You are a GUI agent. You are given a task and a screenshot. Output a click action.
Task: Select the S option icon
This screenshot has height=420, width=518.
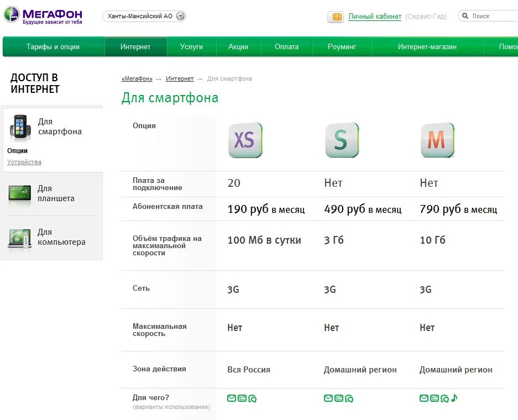tap(342, 140)
